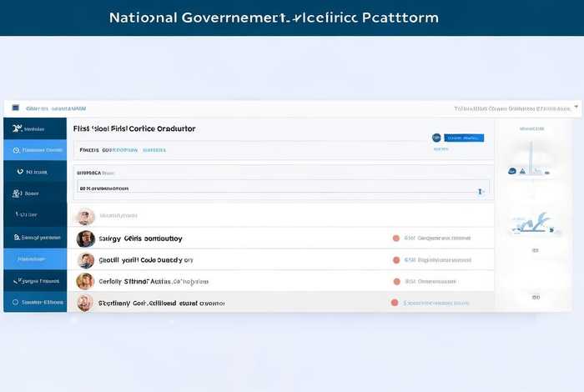Expand the stepper arrow in the input field
This screenshot has width=584, height=392.
pos(480,191)
